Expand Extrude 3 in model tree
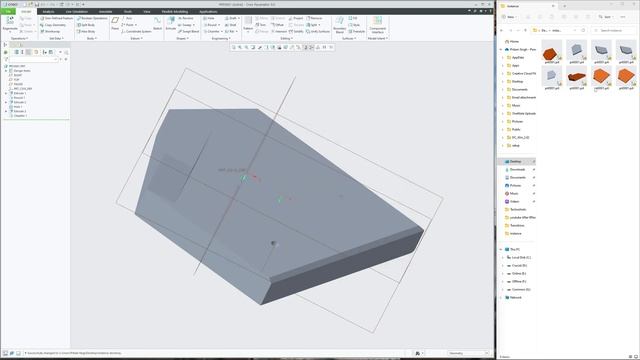This screenshot has height=360, width=640. (6, 111)
